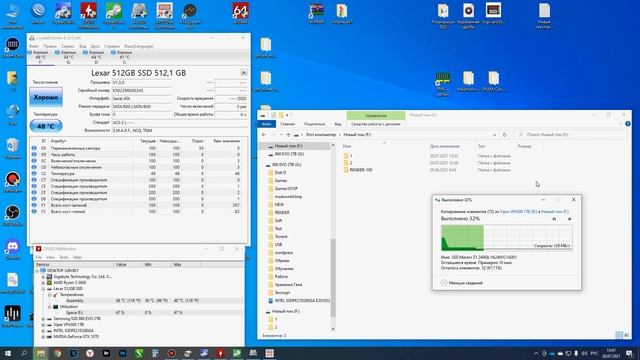The image size is (640, 360).
Task: Click the Value column header in HWMonitor
Action: (128, 265)
